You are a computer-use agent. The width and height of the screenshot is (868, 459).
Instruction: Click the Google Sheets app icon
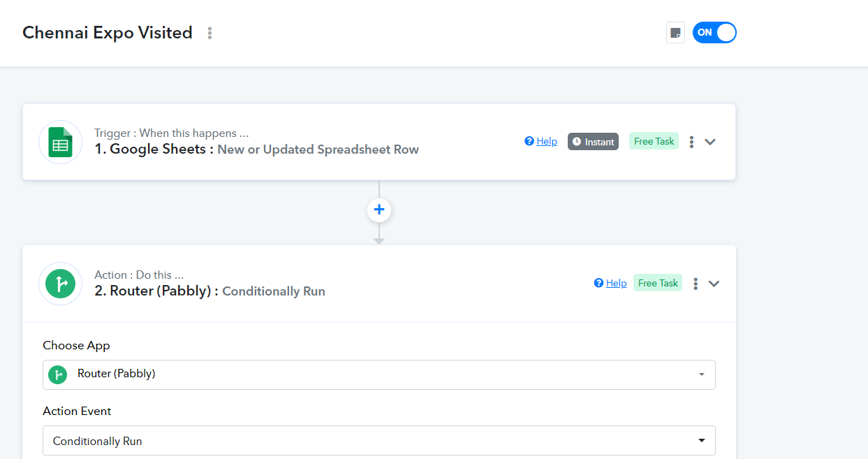(x=61, y=142)
